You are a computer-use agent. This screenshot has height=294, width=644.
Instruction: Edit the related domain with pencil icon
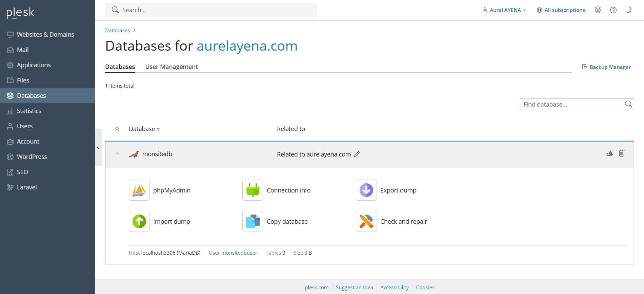coord(357,155)
